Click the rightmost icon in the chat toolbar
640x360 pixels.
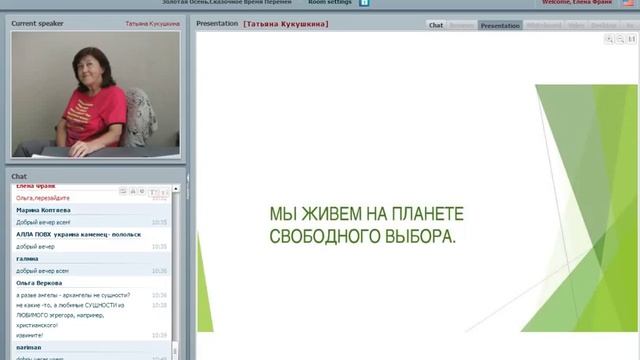pyautogui.click(x=164, y=192)
